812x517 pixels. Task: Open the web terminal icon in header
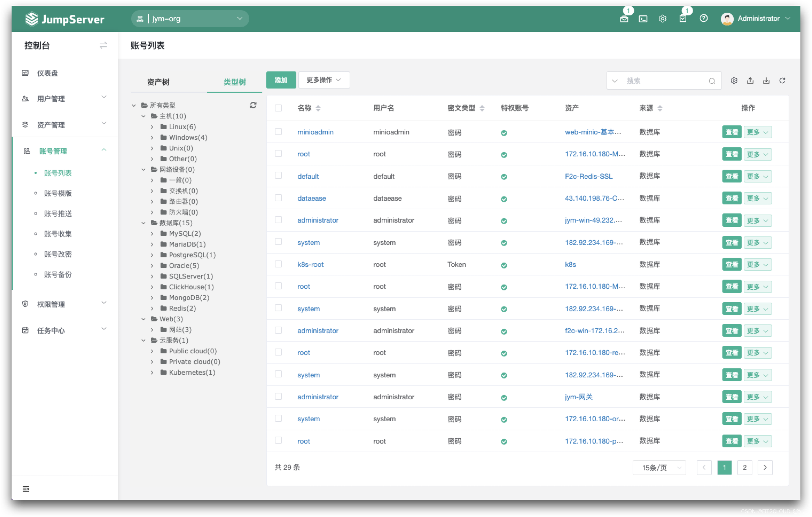[x=643, y=19]
